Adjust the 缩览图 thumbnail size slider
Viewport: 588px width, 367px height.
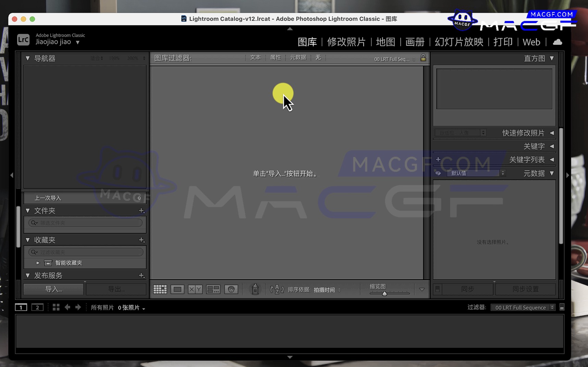(x=384, y=293)
